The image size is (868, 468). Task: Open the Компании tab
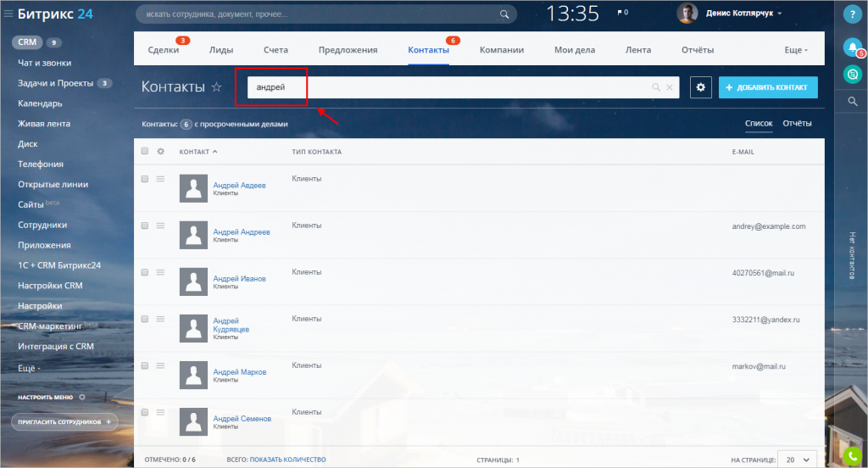tap(502, 50)
